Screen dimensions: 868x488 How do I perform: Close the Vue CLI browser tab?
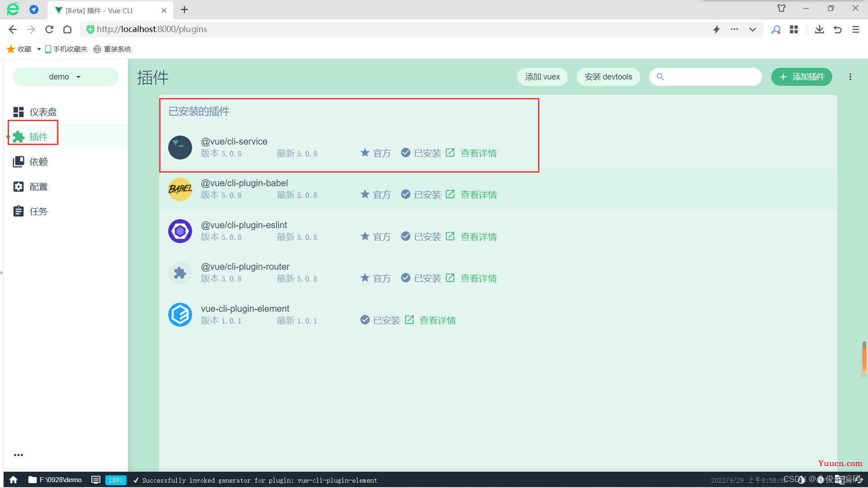click(x=164, y=10)
